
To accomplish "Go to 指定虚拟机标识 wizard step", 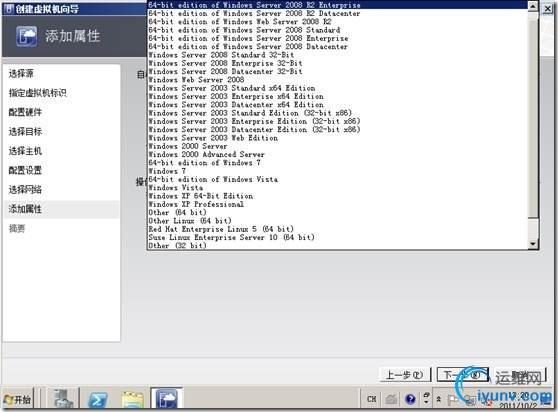I will point(38,93).
